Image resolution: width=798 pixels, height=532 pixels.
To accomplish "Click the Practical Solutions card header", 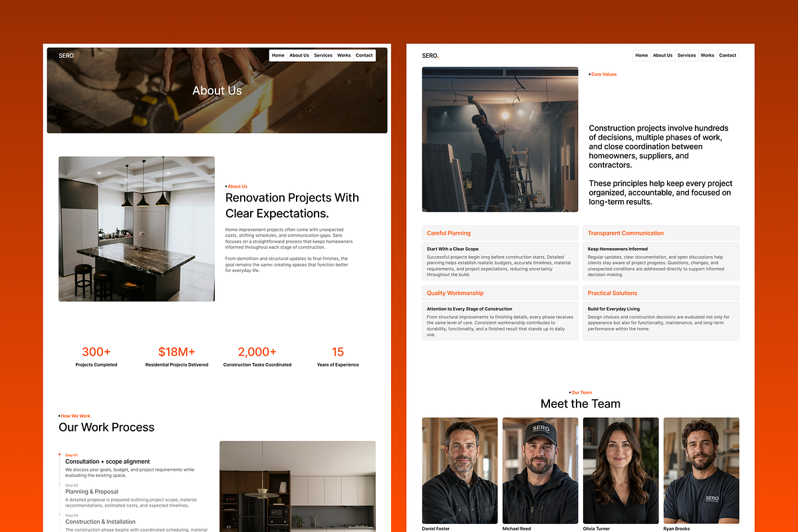I will click(x=661, y=293).
